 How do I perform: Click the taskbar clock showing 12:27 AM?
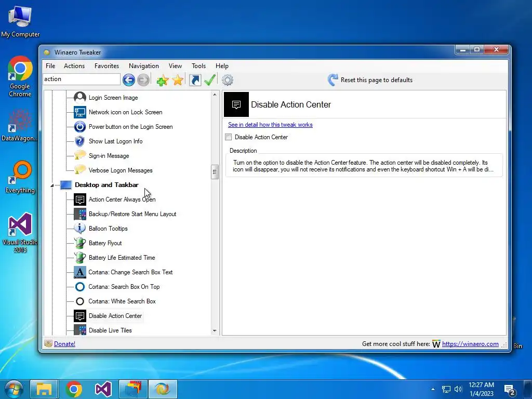[x=481, y=389]
